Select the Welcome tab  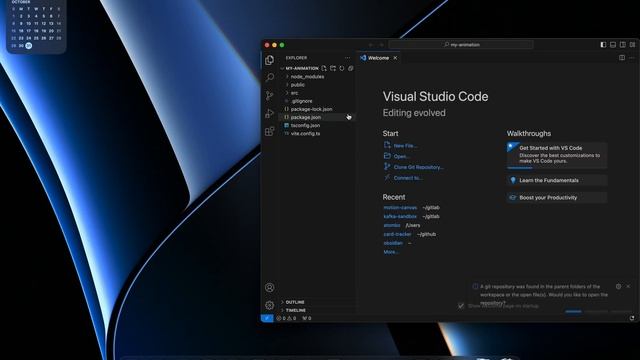point(378,58)
